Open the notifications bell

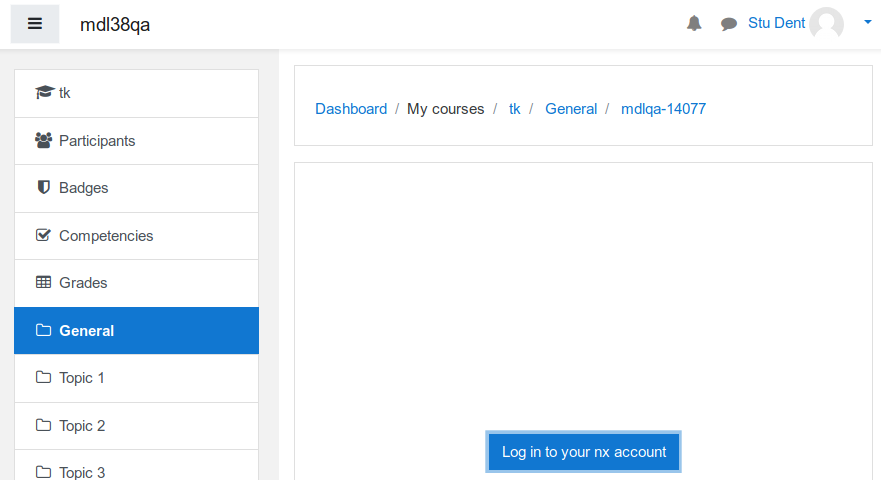[x=694, y=24]
